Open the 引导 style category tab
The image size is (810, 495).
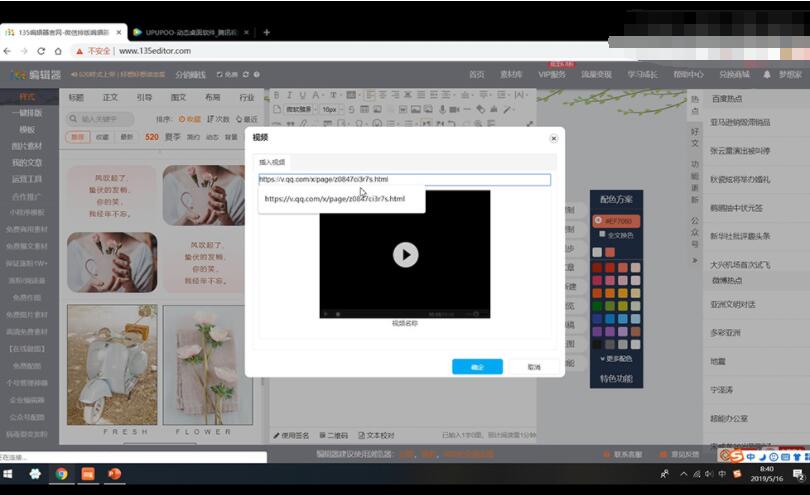144,97
